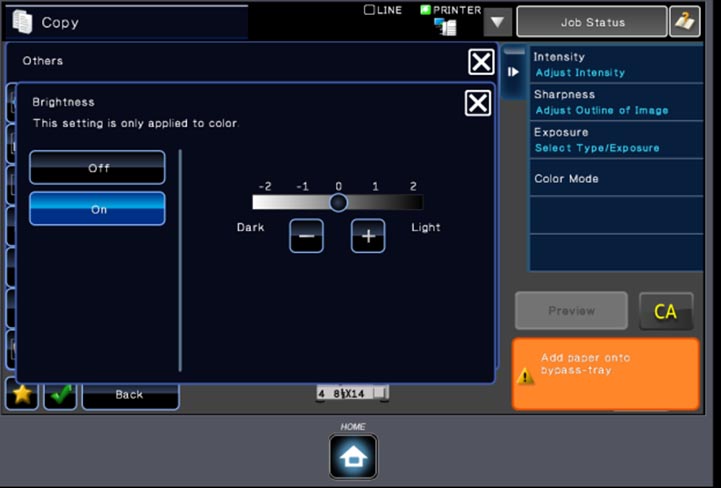Viewport: 721px width, 488px height.
Task: Increase brightness with the plus button
Action: coord(368,236)
